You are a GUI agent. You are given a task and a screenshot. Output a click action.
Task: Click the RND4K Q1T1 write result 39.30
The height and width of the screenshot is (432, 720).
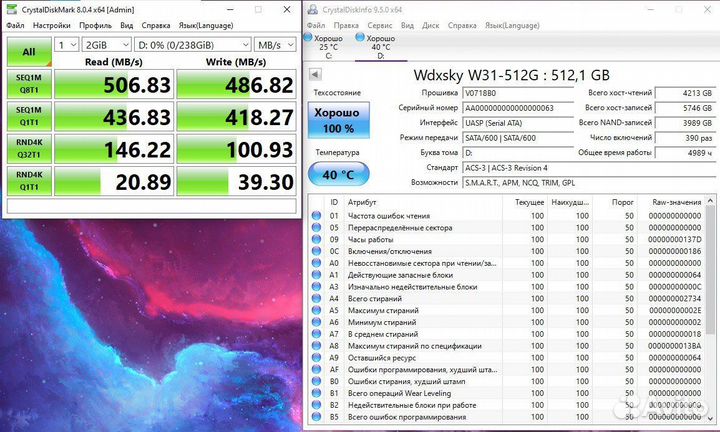point(236,181)
